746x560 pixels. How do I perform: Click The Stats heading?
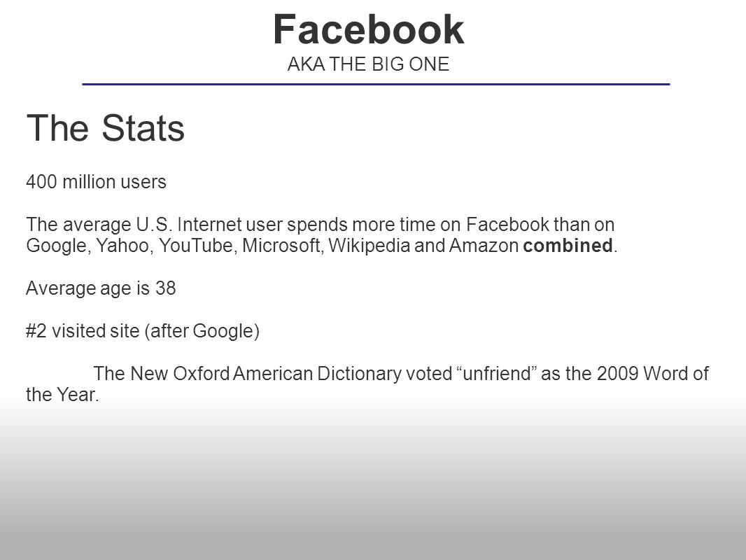pyautogui.click(x=105, y=128)
